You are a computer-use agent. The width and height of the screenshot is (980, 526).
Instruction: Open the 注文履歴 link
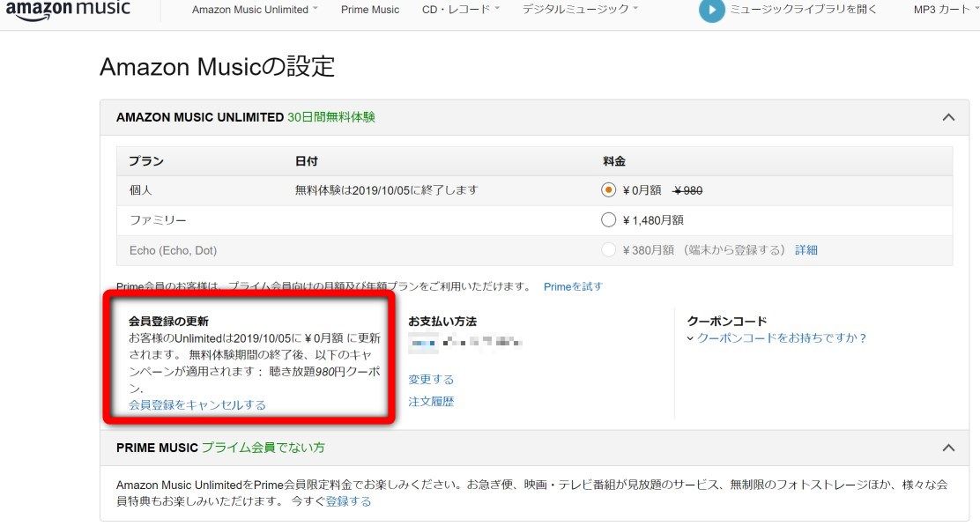click(x=430, y=401)
